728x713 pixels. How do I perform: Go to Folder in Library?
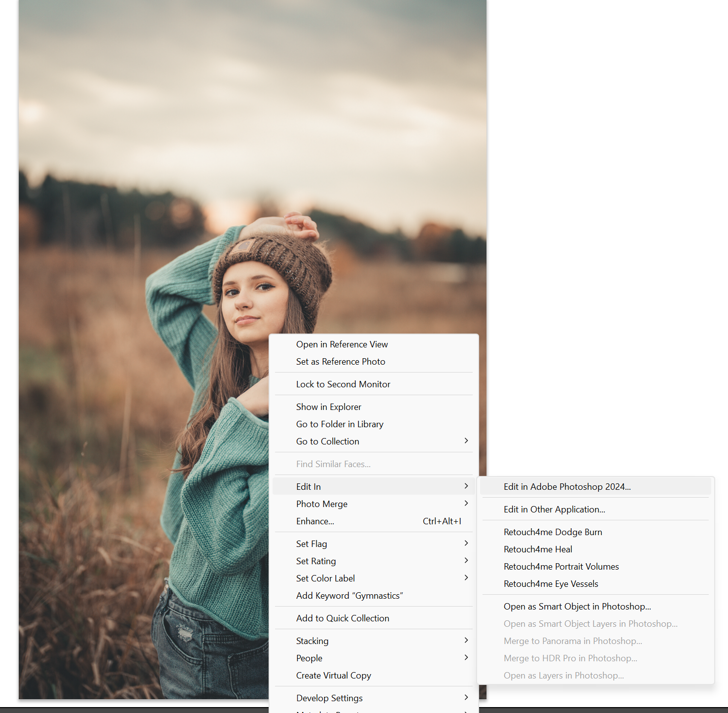[340, 424]
